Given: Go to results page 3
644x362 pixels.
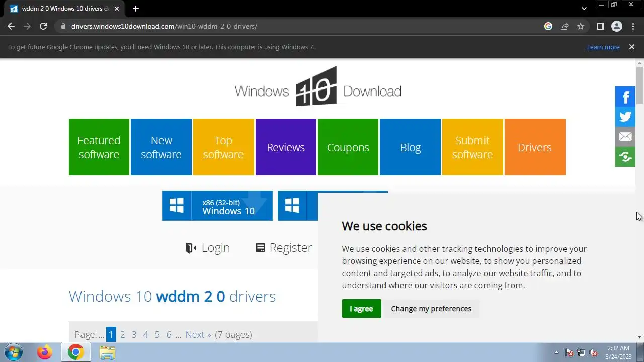Looking at the screenshot, I should click(134, 335).
